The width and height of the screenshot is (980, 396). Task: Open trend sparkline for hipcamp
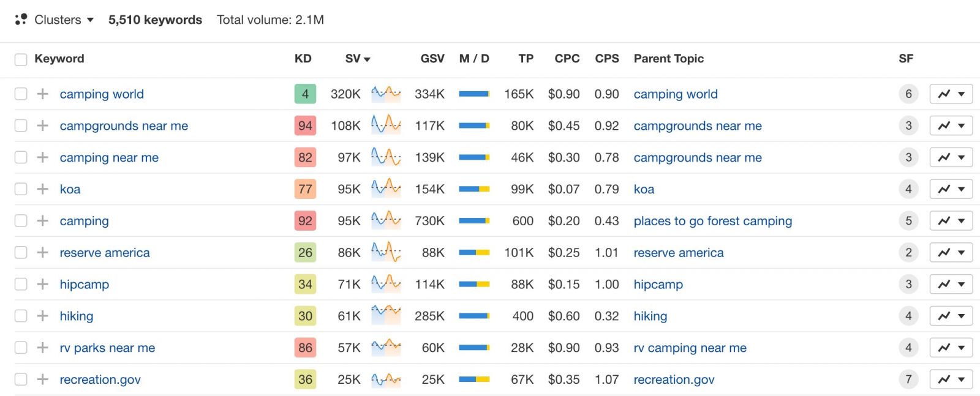coord(386,283)
